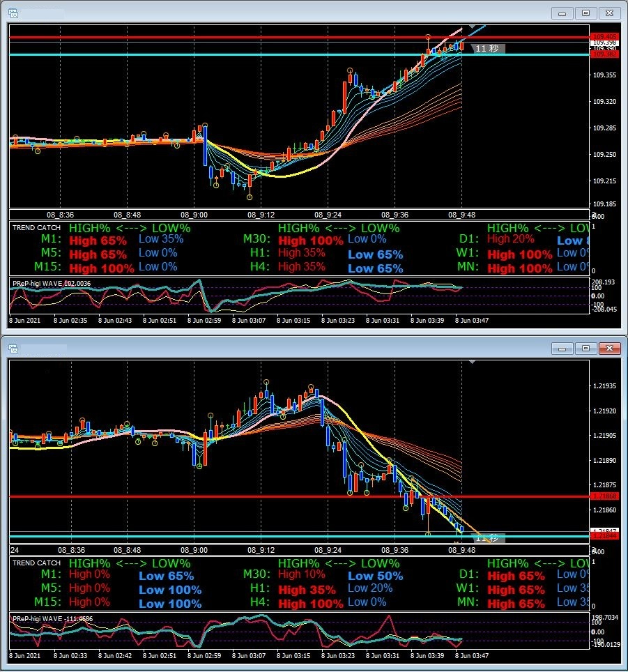Minimize the lower chart window
The width and height of the screenshot is (628, 672).
tap(562, 349)
